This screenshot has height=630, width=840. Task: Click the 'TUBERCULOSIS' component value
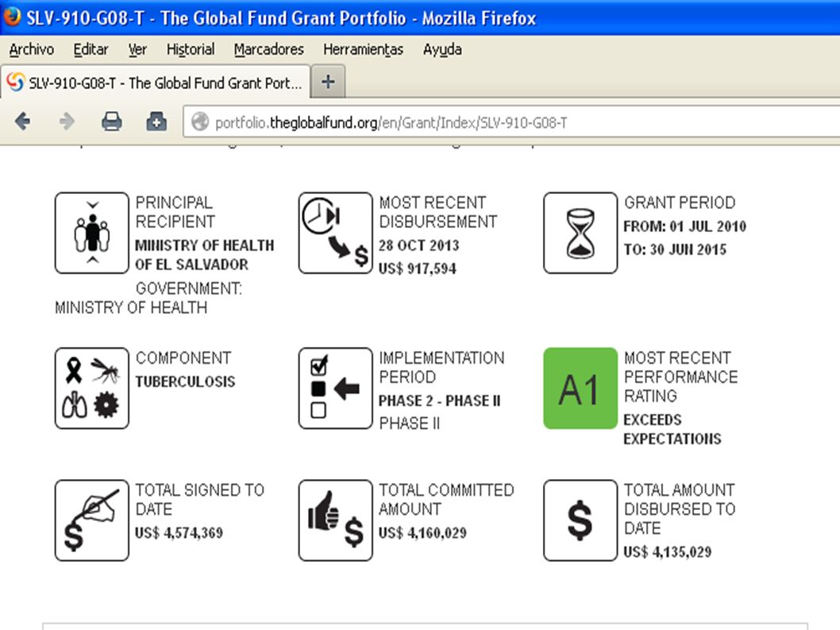[185, 381]
